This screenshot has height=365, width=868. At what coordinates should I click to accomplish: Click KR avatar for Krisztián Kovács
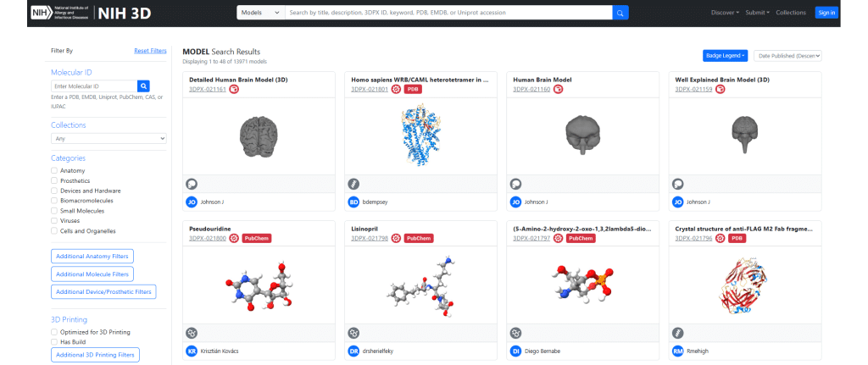click(x=192, y=351)
